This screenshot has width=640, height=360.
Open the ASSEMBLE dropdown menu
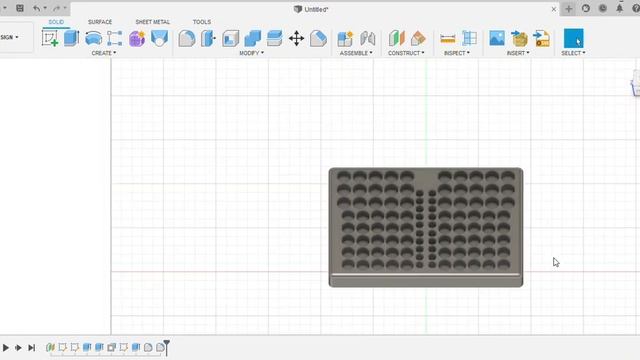356,53
